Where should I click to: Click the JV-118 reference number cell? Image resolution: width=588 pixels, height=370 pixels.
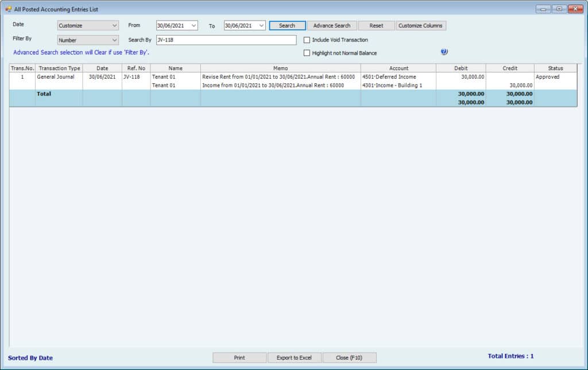[x=136, y=77]
